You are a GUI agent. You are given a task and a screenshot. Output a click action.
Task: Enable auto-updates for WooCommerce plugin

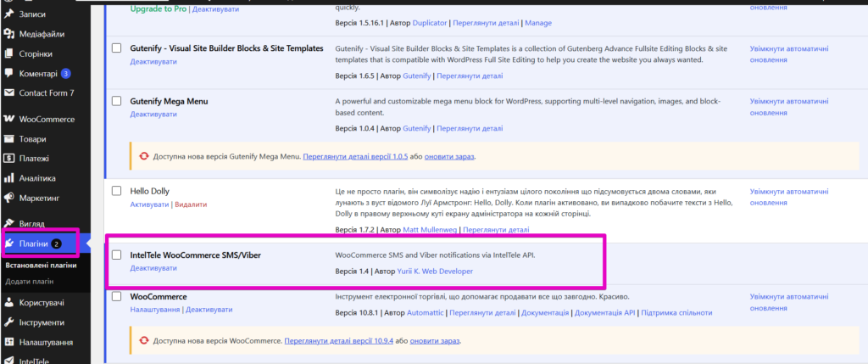789,303
